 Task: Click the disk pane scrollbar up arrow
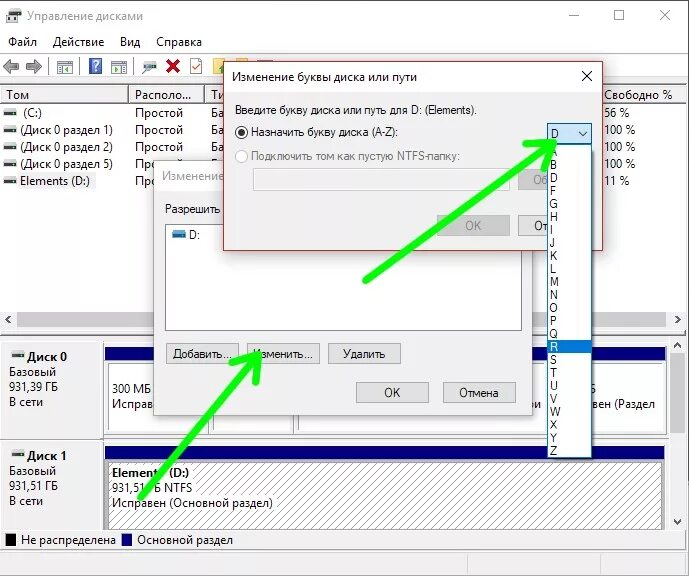click(x=677, y=346)
